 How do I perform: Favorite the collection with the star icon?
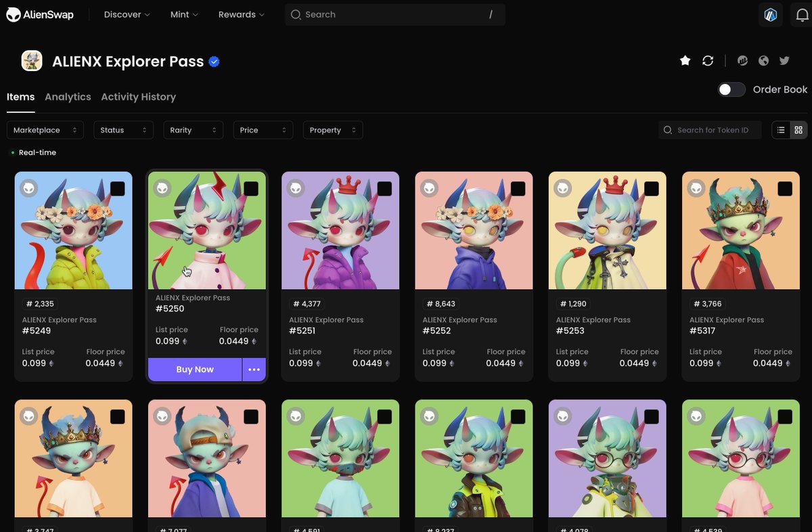[x=685, y=61]
